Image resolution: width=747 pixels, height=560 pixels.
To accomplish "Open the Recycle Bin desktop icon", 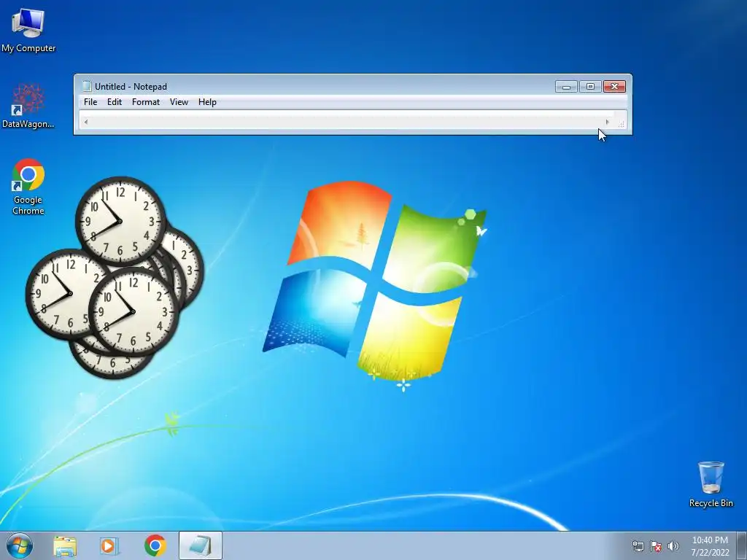I will [711, 484].
